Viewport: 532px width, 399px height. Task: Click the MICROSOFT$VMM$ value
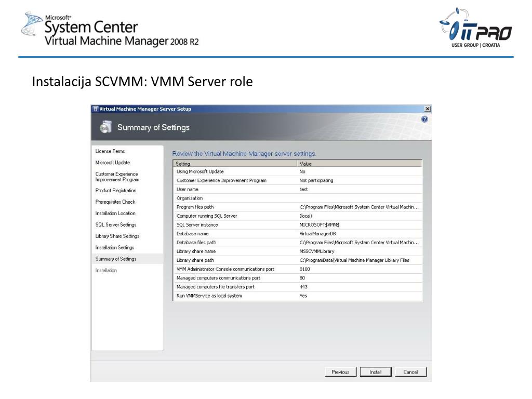(320, 224)
